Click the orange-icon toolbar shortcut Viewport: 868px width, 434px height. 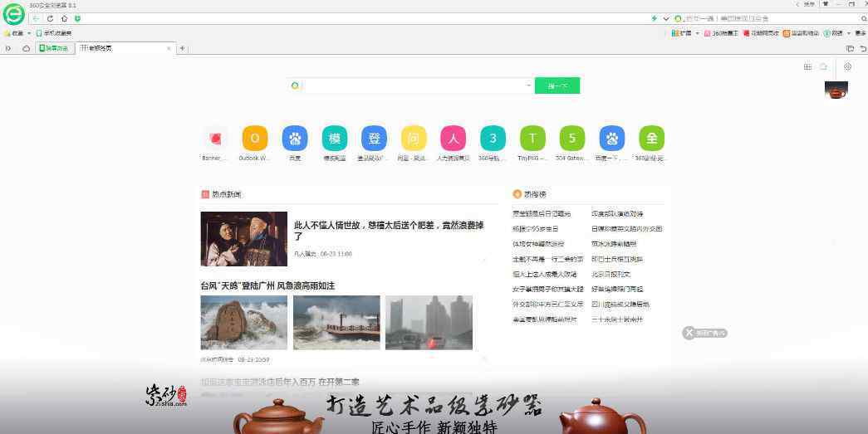coord(801,33)
